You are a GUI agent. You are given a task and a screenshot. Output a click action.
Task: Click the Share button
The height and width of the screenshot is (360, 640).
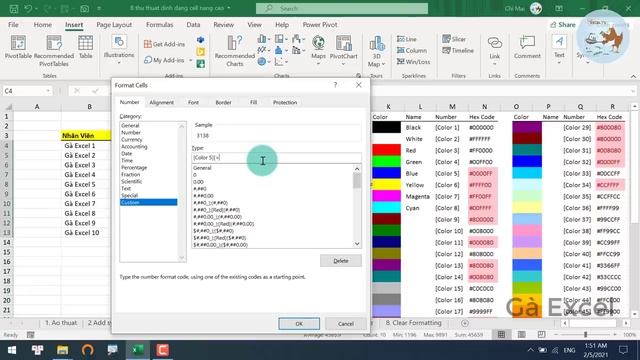point(562,24)
